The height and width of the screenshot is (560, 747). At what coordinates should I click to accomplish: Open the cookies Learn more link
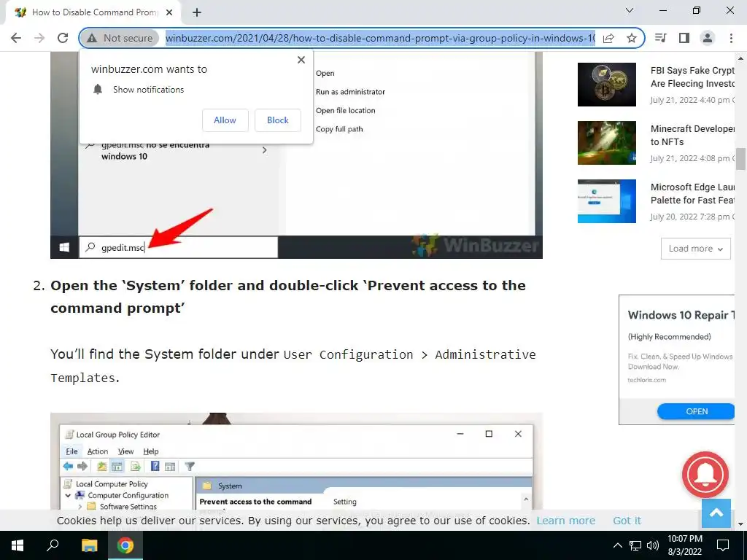(x=566, y=521)
